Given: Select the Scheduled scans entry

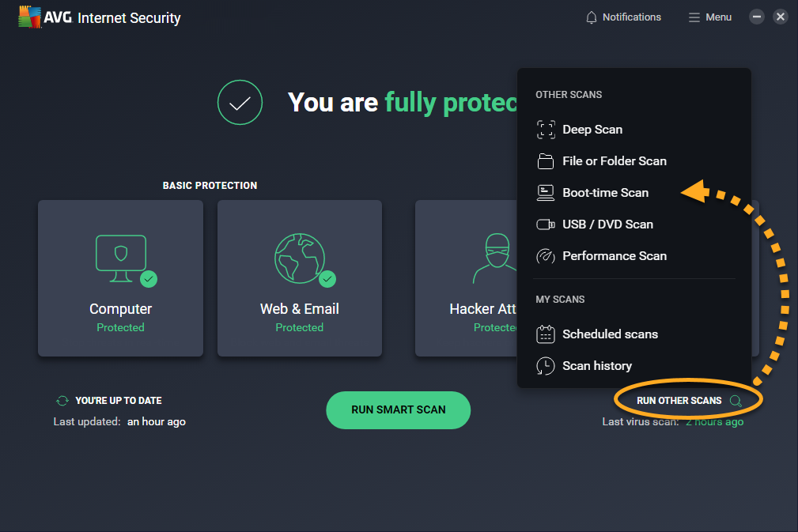Looking at the screenshot, I should (610, 334).
